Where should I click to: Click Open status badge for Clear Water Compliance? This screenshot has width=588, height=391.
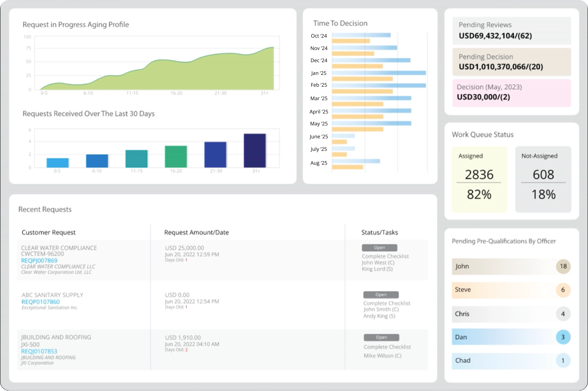[379, 248]
